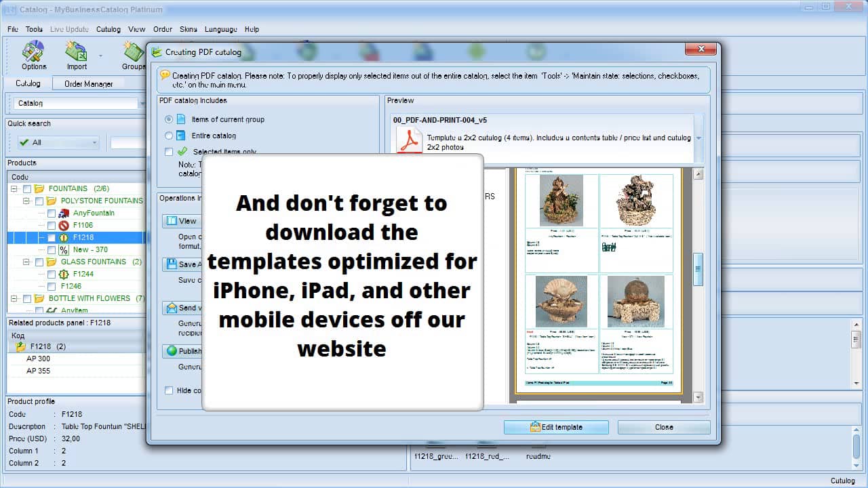
Task: Click the red prohibited icon beside F1106
Action: tap(64, 225)
